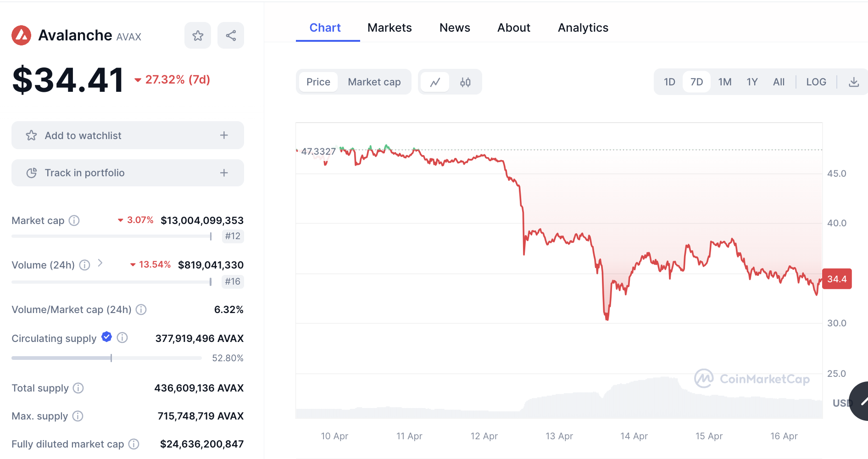Click Total supply info icon
Screen dimensions: 868x459
tap(78, 388)
